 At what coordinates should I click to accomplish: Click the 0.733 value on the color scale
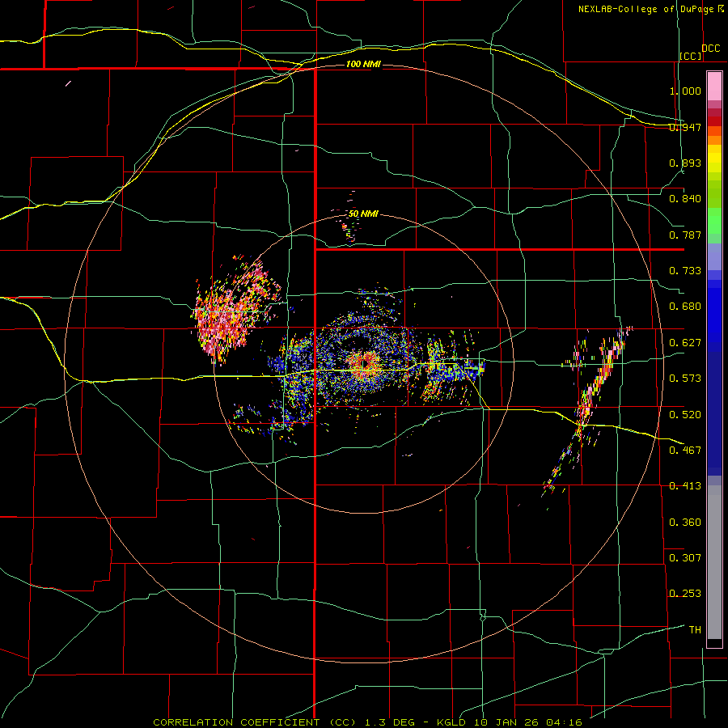685,270
